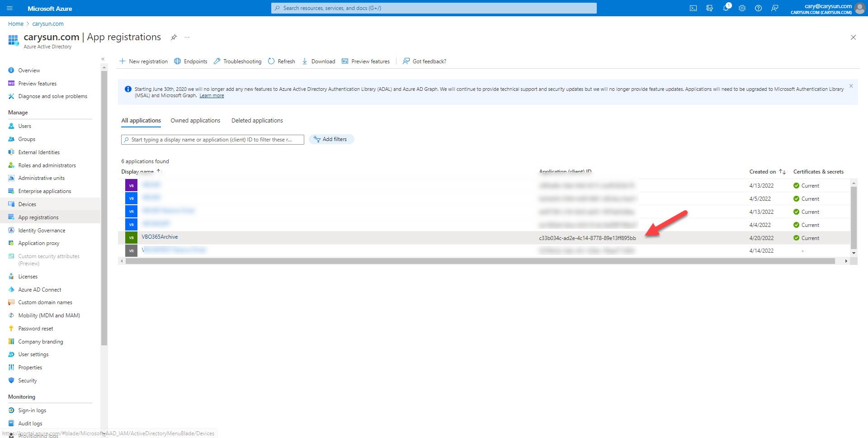The image size is (868, 438).
Task: Open the Cloud Shell icon in header
Action: click(693, 8)
